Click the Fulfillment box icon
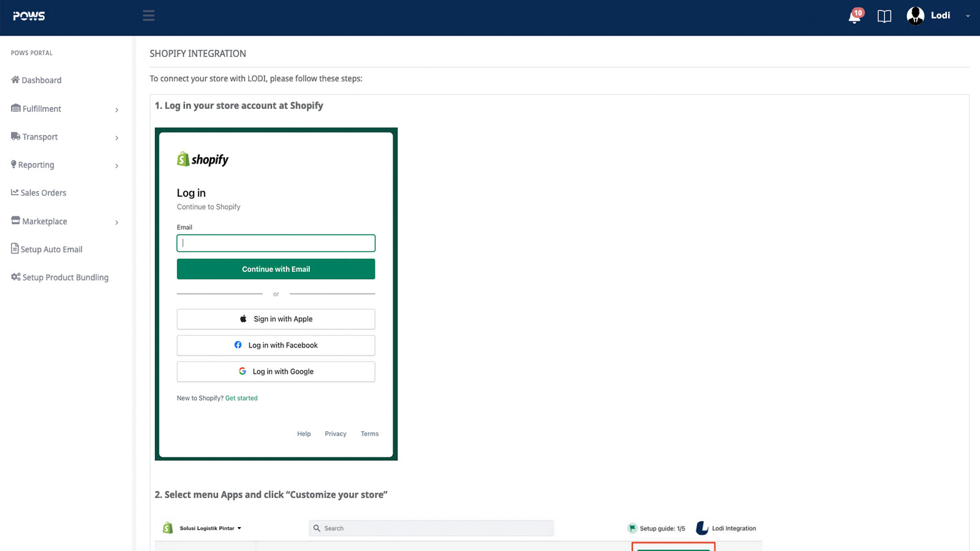 [x=16, y=108]
